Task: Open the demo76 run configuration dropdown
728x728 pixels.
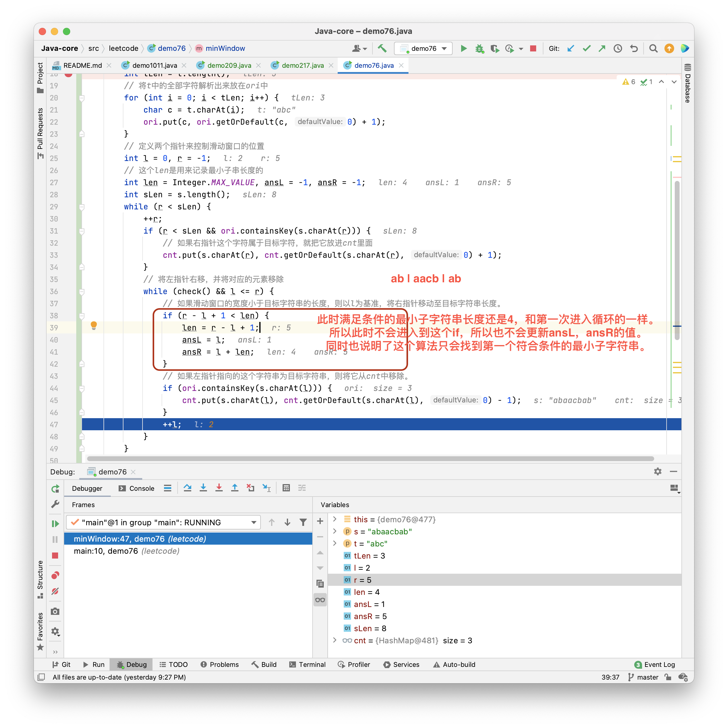Action: pyautogui.click(x=424, y=48)
